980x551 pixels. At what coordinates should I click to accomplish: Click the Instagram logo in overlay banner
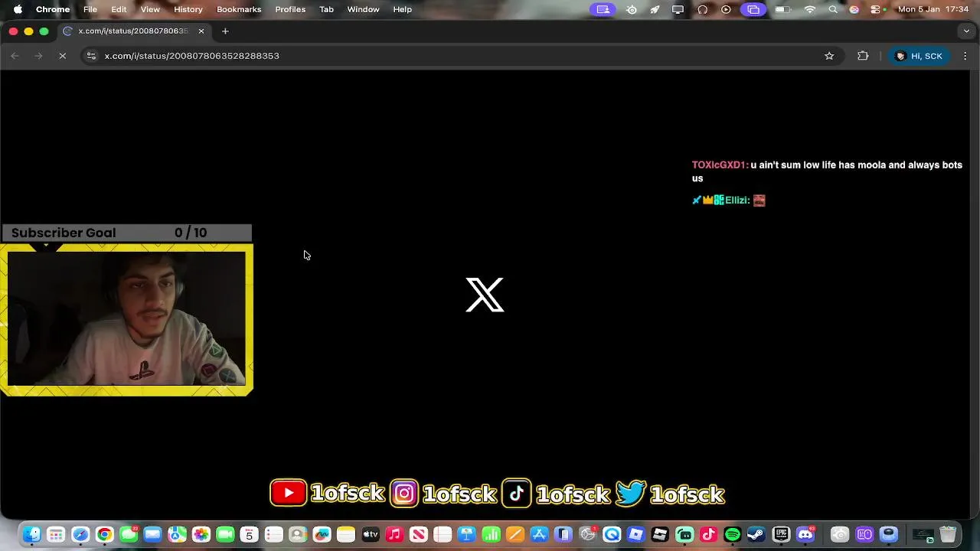pos(404,494)
